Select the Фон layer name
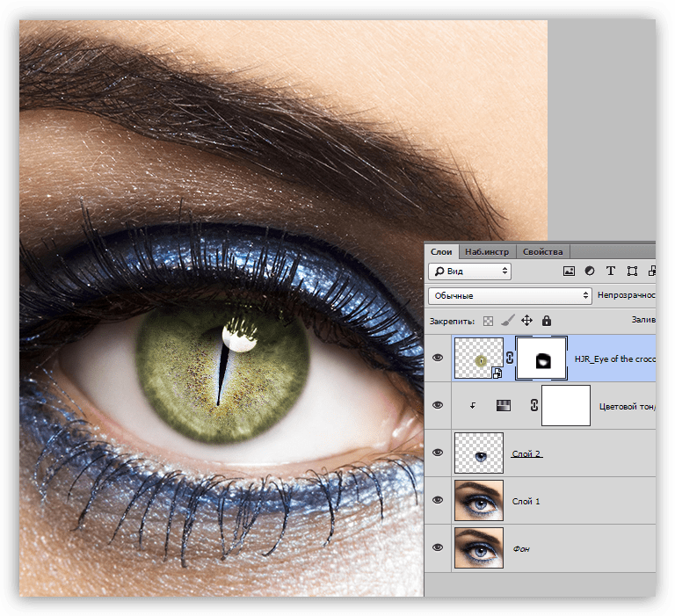The image size is (675, 616). click(521, 549)
